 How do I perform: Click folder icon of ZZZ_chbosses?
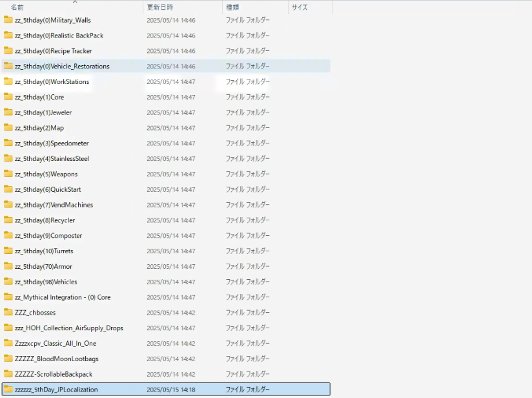(8, 313)
